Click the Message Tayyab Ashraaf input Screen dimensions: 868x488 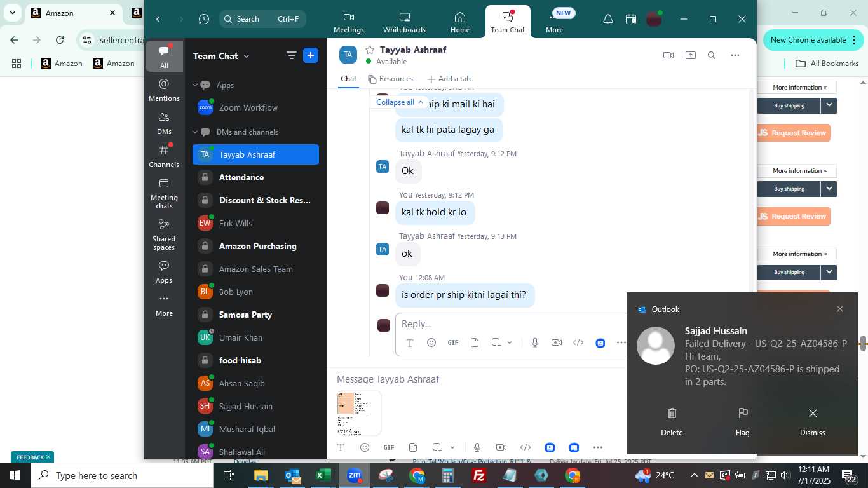click(480, 379)
